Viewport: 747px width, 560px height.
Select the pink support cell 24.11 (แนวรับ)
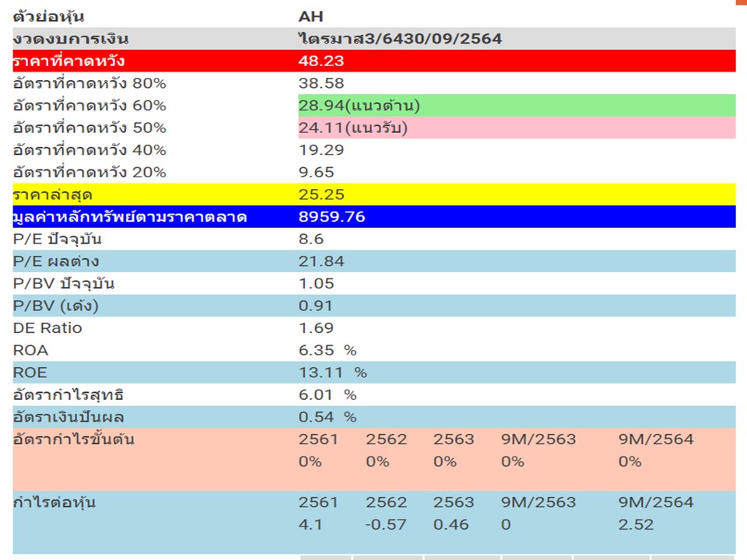point(352,128)
